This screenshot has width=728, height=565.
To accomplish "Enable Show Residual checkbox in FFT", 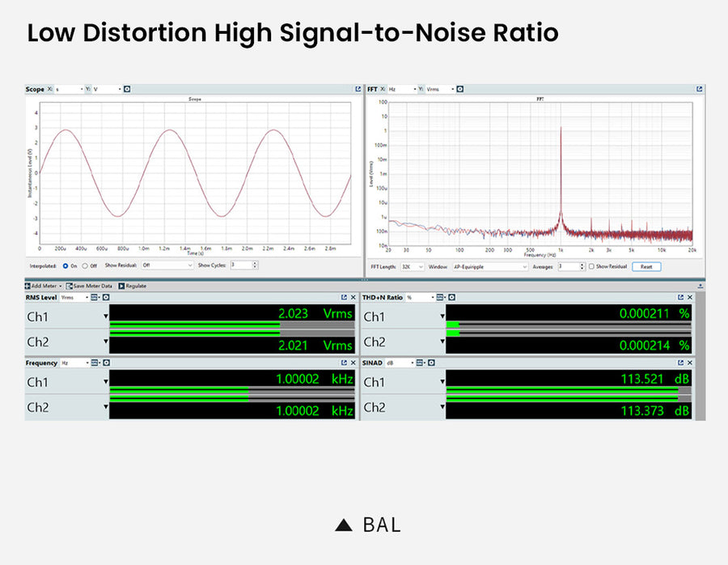I will tap(592, 266).
